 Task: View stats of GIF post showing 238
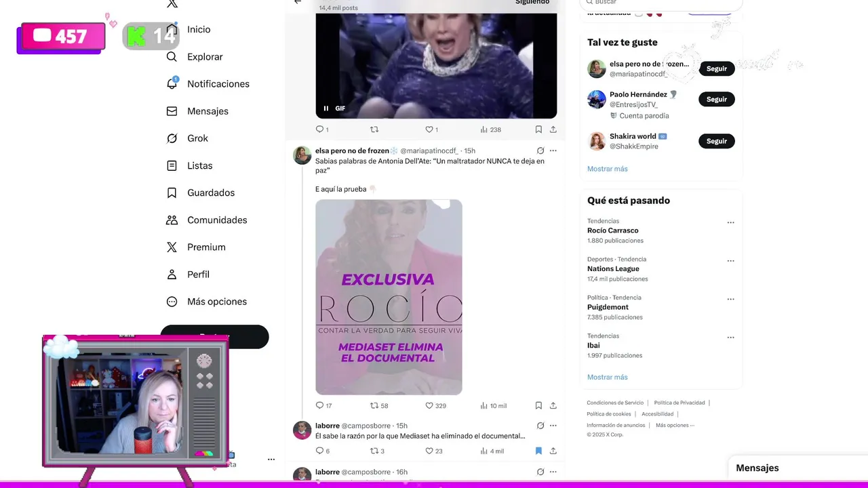490,129
